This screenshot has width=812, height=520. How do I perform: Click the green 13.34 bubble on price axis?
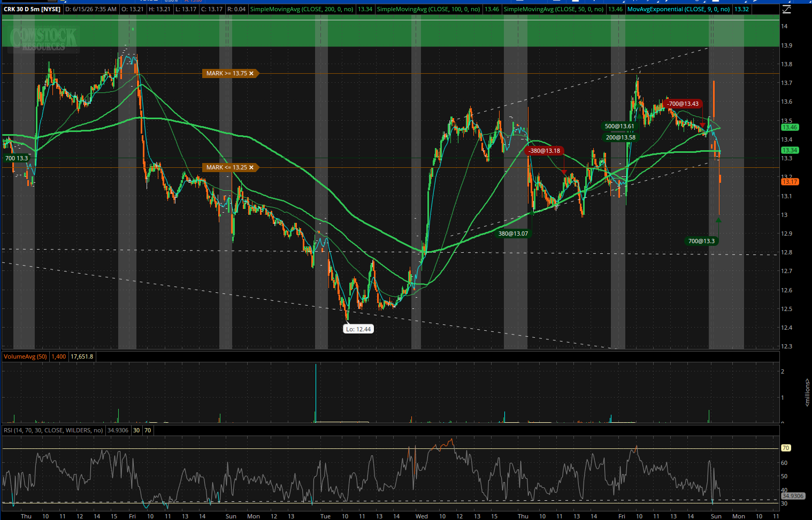(x=790, y=150)
